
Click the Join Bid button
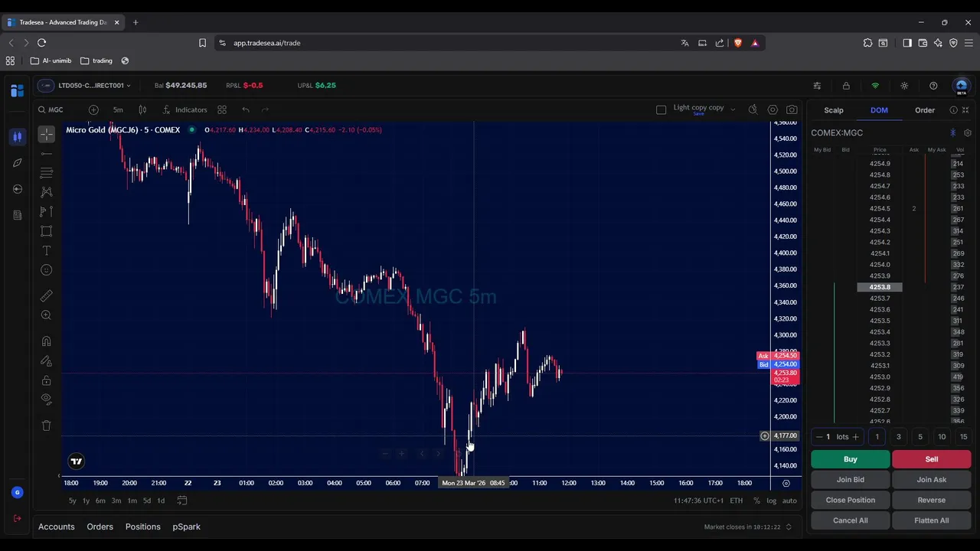tap(851, 480)
